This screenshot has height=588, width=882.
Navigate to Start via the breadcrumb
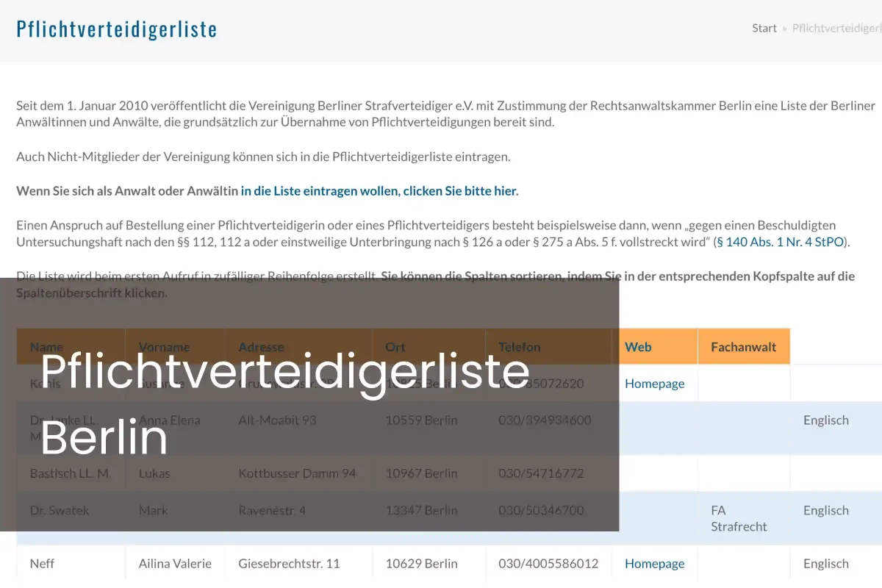764,28
